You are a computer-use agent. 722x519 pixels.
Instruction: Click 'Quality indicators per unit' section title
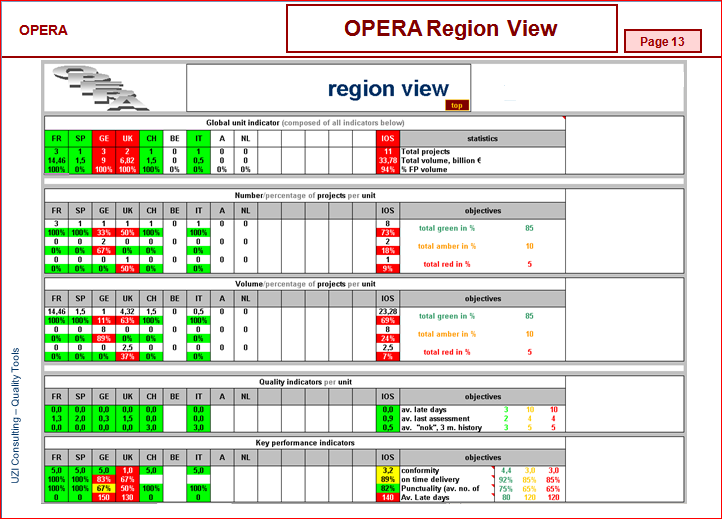[x=304, y=381]
